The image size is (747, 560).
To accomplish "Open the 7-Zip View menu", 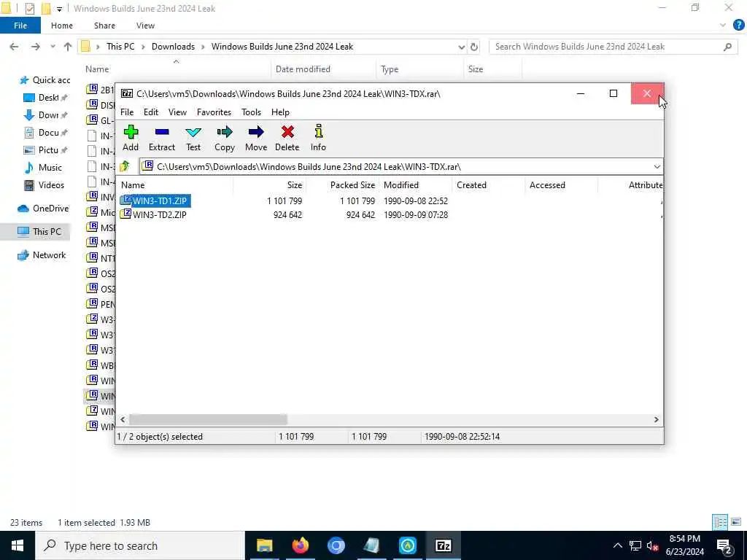I will tap(177, 112).
